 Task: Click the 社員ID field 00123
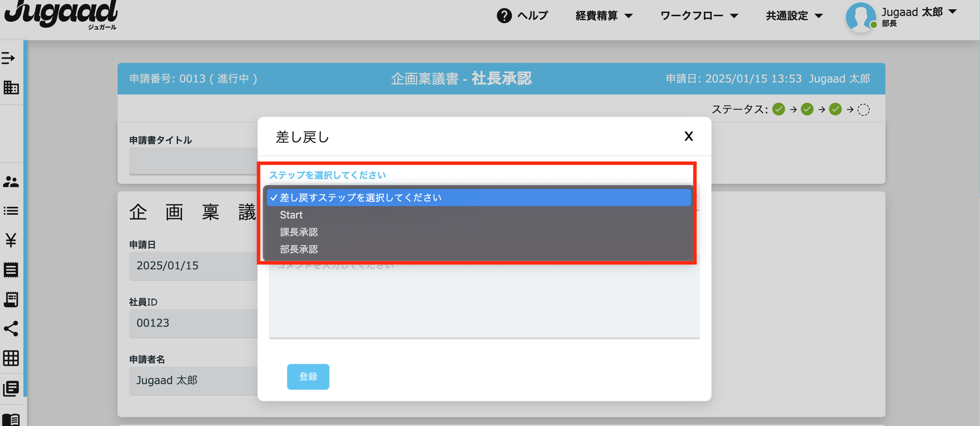click(193, 323)
